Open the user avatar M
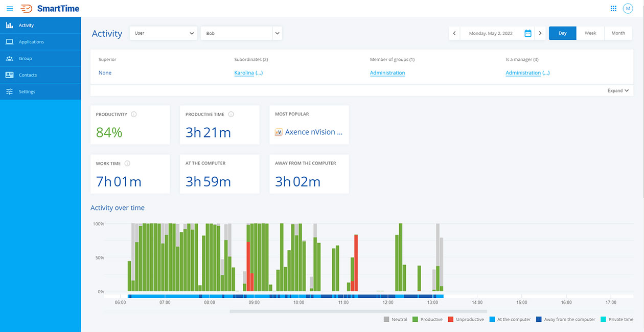This screenshot has height=332, width=644. (628, 9)
